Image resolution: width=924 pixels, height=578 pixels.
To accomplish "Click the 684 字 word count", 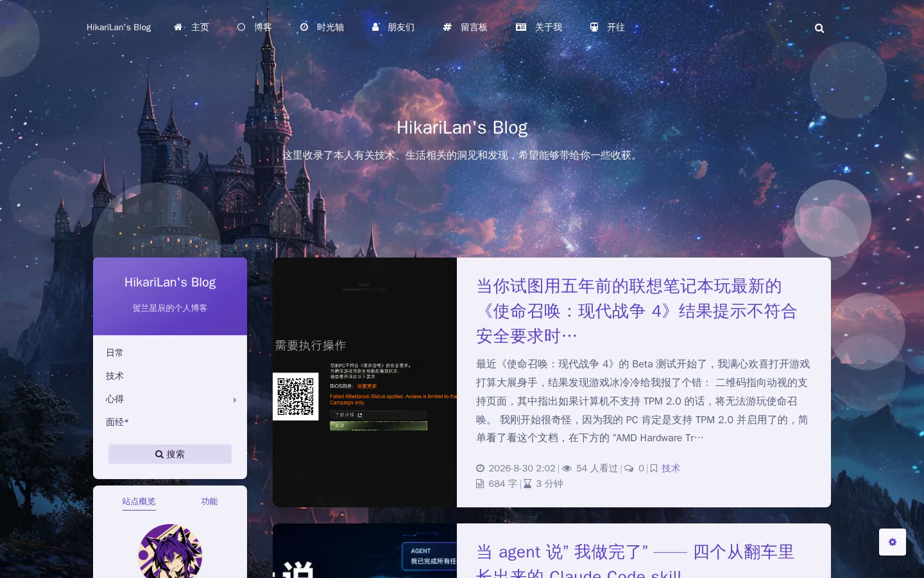I will point(502,484).
